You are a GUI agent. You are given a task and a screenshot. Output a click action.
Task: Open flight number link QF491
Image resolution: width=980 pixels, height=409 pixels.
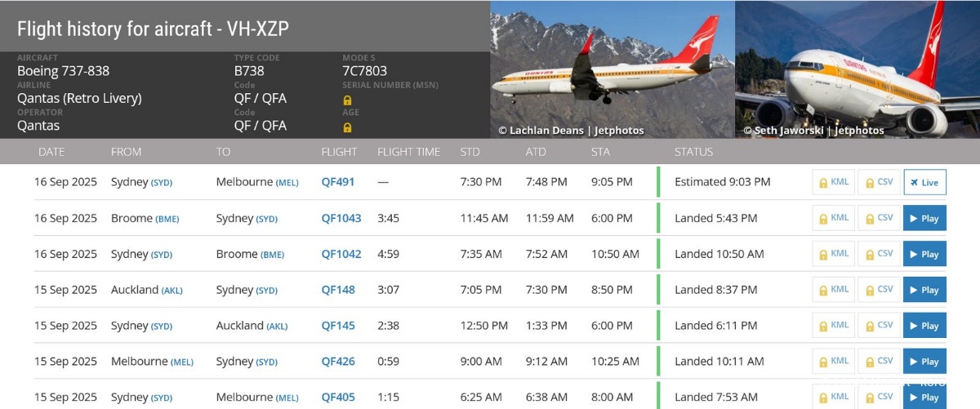[x=338, y=182]
